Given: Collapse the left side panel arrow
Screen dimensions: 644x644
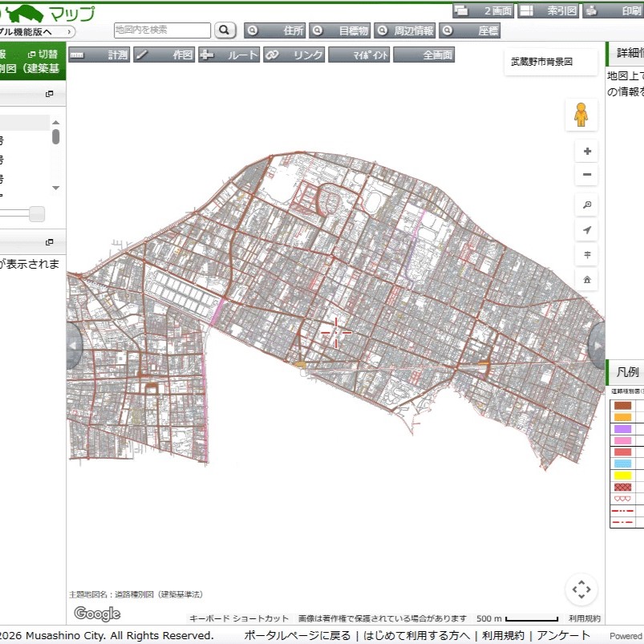Looking at the screenshot, I should [74, 346].
